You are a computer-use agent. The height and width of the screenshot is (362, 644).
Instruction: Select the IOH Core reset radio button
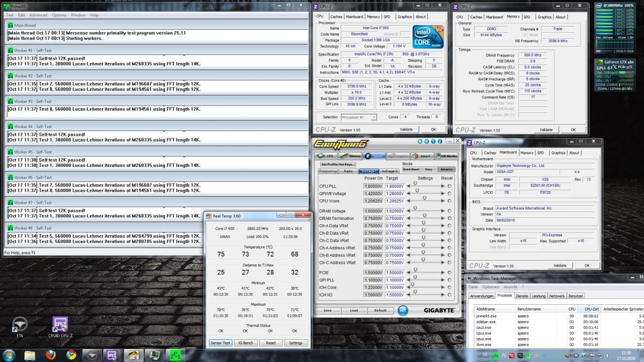click(449, 287)
